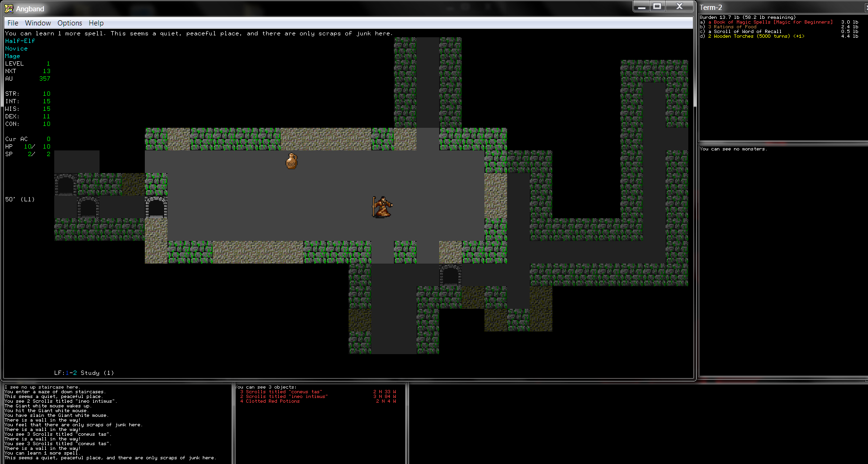
Task: Click the DEX stat row
Action: click(x=27, y=116)
